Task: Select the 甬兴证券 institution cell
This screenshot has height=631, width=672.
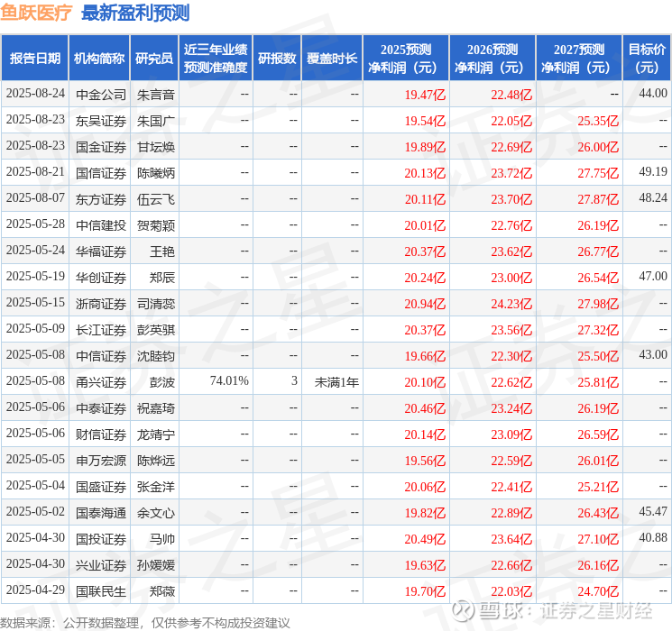Action: pyautogui.click(x=101, y=382)
